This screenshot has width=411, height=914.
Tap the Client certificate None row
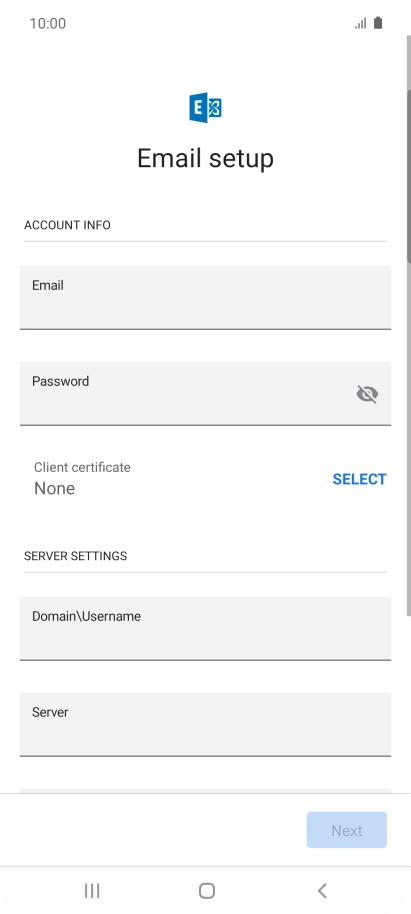point(205,479)
